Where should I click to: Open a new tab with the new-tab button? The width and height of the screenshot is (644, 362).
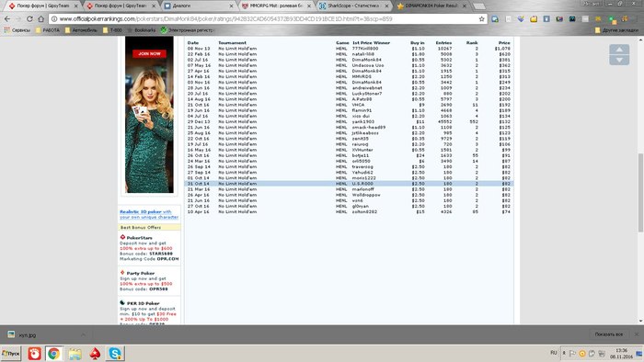click(479, 6)
